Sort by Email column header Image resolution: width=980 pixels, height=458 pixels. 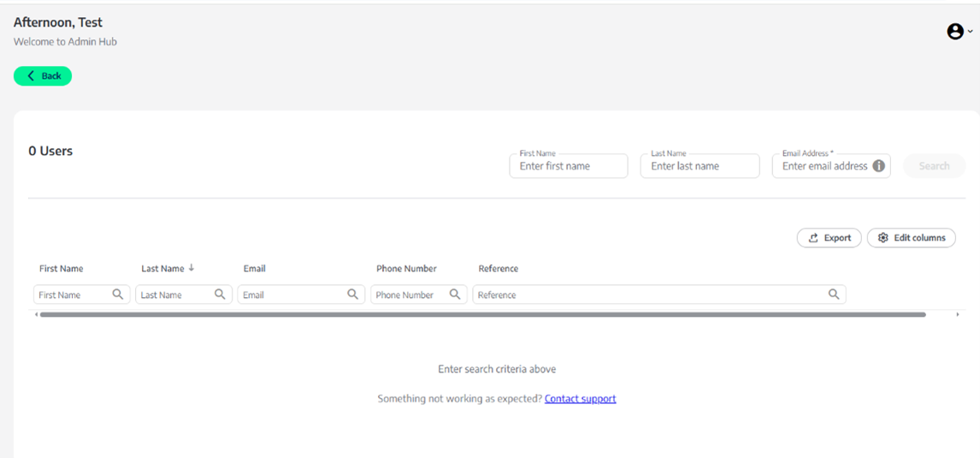tap(254, 269)
